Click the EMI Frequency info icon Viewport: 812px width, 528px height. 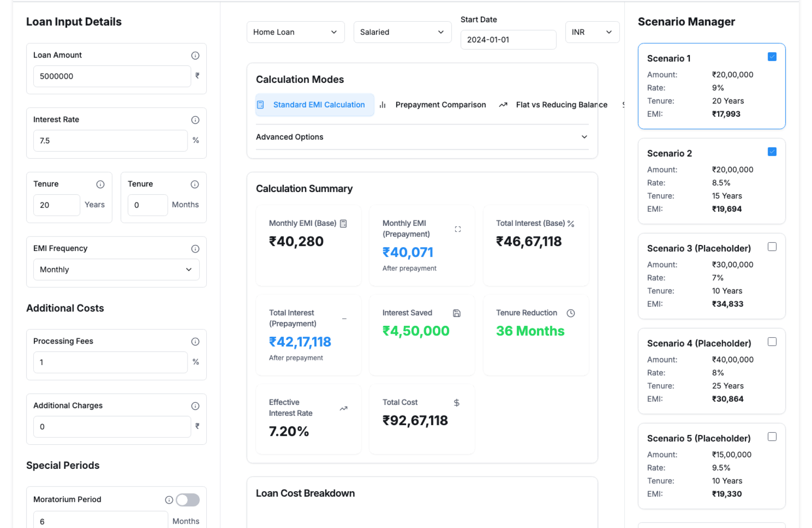(195, 249)
